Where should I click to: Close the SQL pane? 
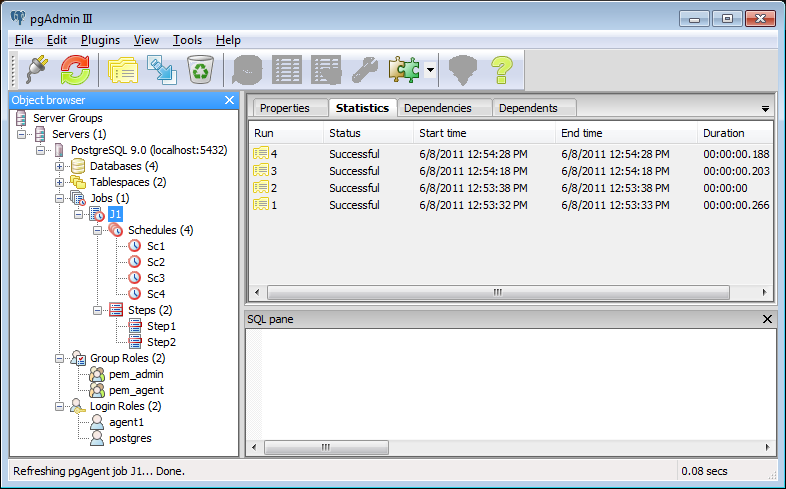pyautogui.click(x=767, y=319)
